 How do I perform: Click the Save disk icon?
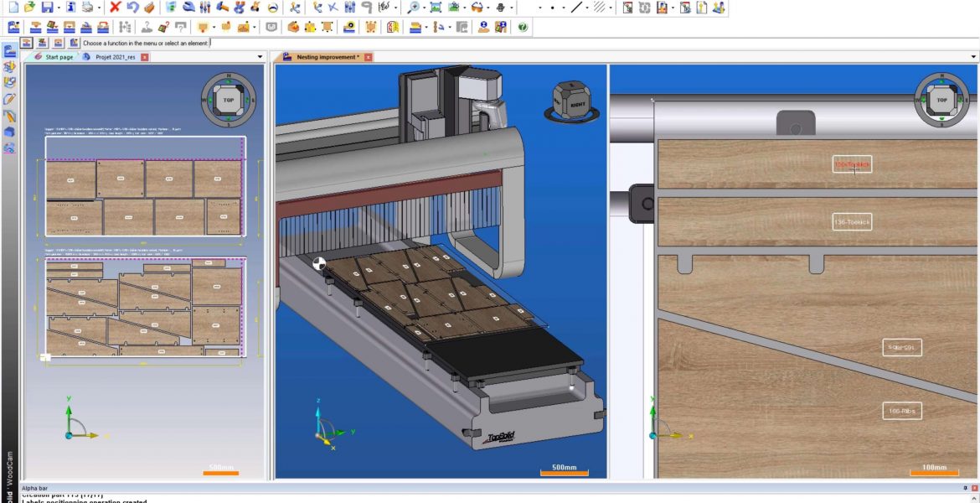[x=48, y=8]
